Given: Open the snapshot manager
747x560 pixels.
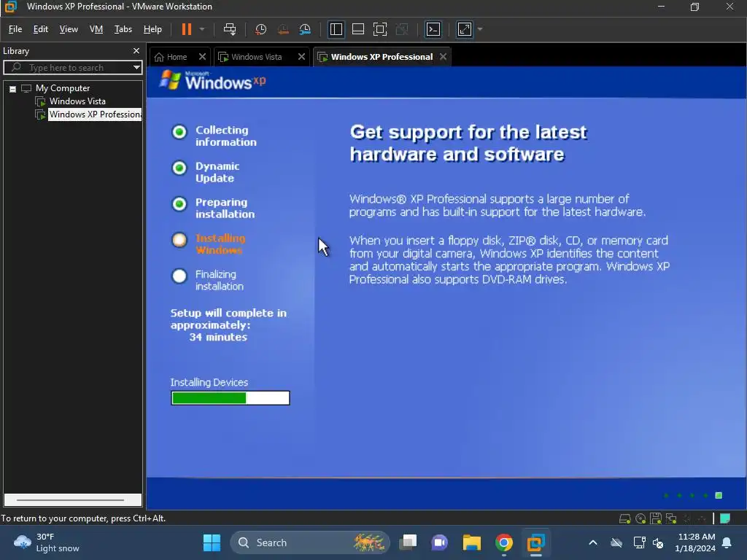Looking at the screenshot, I should click(x=305, y=29).
